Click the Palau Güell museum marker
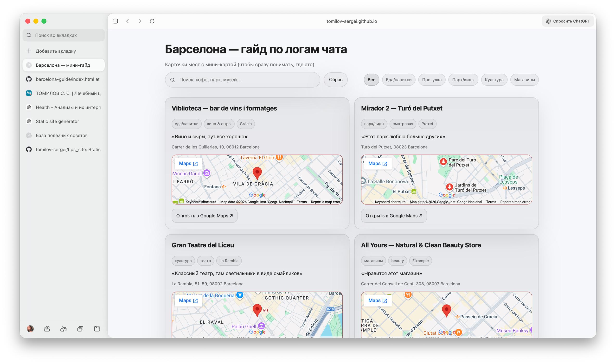 coord(262,326)
